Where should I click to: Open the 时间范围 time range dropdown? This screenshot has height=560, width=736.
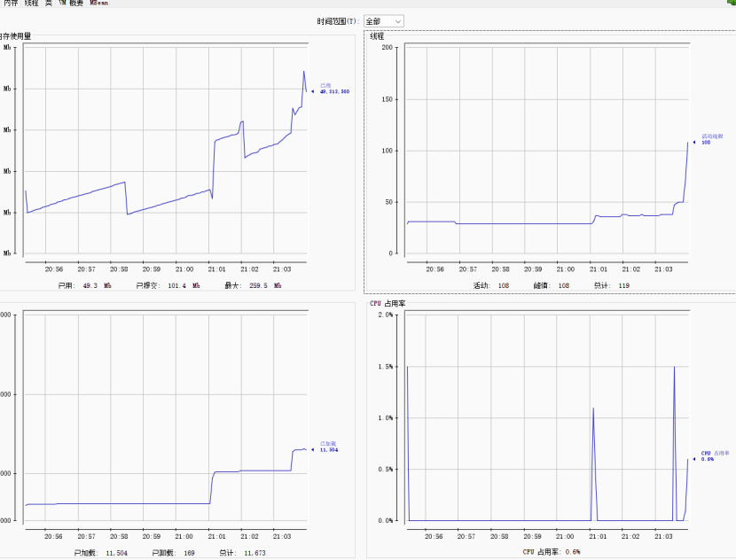pos(383,21)
